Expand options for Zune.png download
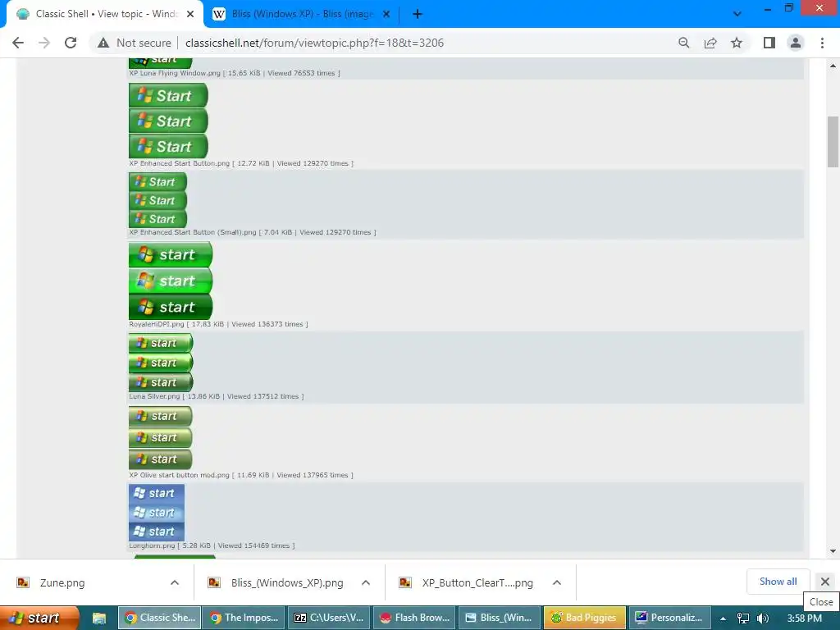840x630 pixels. [x=175, y=583]
